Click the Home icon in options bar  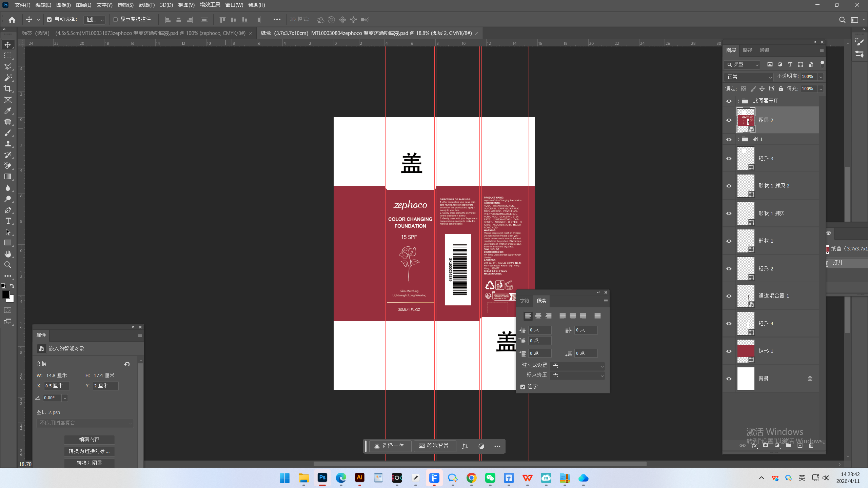12,20
